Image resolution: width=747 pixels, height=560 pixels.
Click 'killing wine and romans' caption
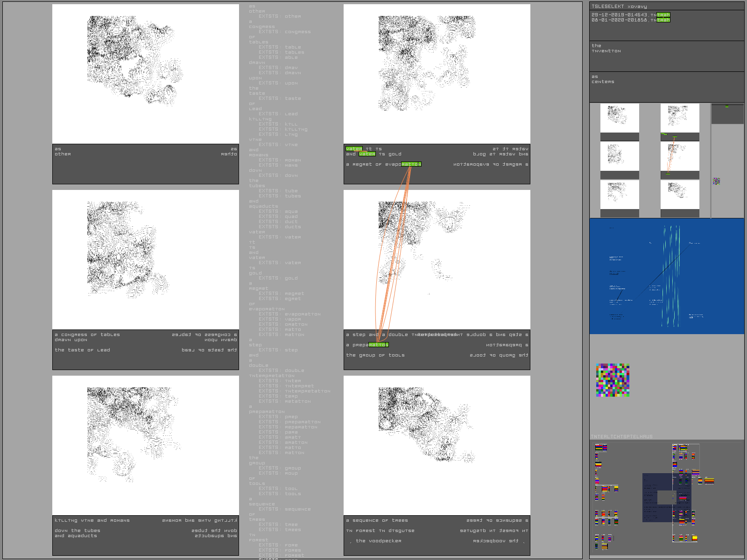(92, 520)
